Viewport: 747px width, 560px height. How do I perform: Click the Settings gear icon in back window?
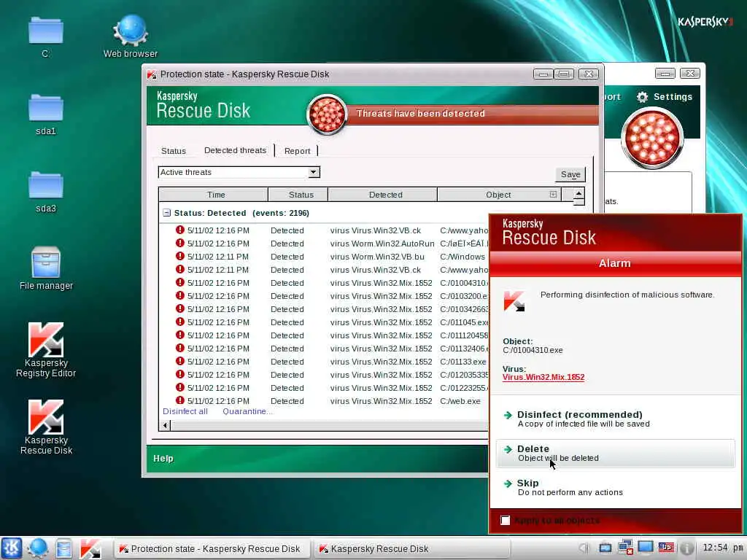tap(642, 97)
